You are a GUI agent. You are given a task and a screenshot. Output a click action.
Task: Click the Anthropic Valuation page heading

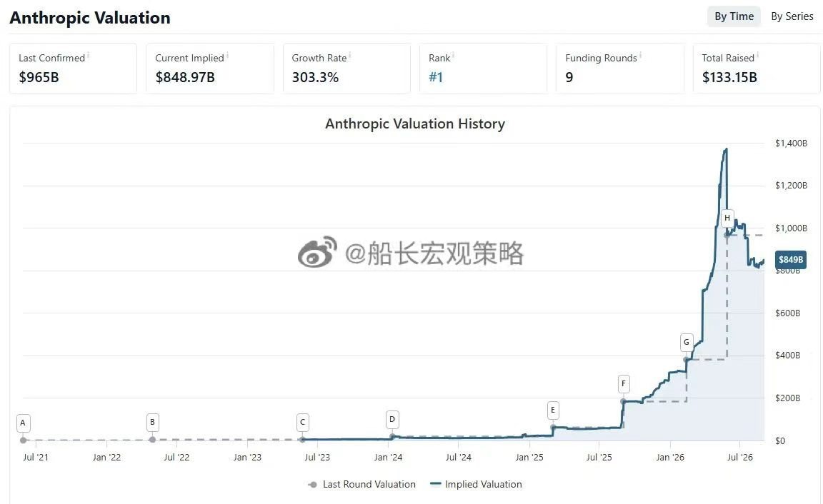(90, 18)
